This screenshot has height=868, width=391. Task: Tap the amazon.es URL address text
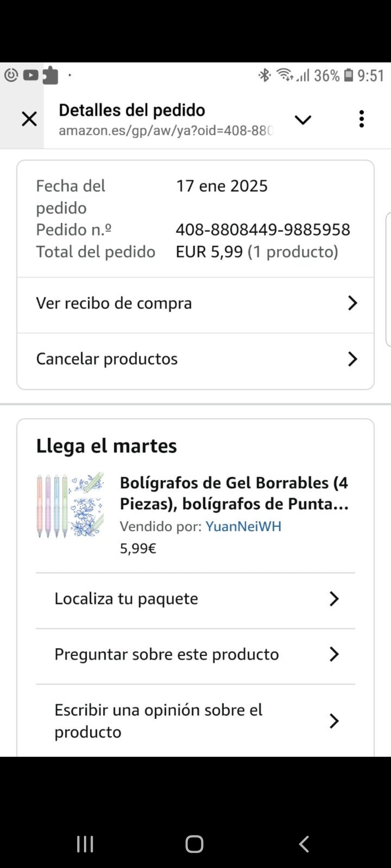point(166,131)
